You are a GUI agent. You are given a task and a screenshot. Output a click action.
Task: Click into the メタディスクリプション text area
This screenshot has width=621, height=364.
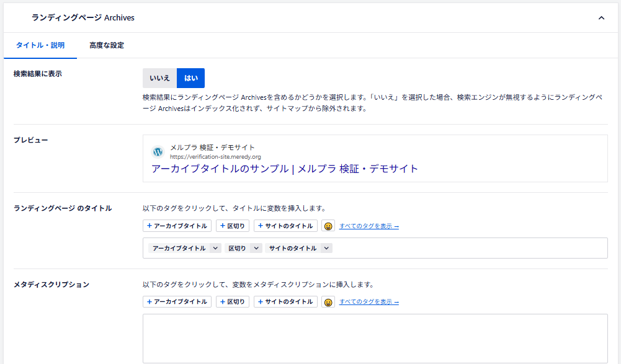375,338
